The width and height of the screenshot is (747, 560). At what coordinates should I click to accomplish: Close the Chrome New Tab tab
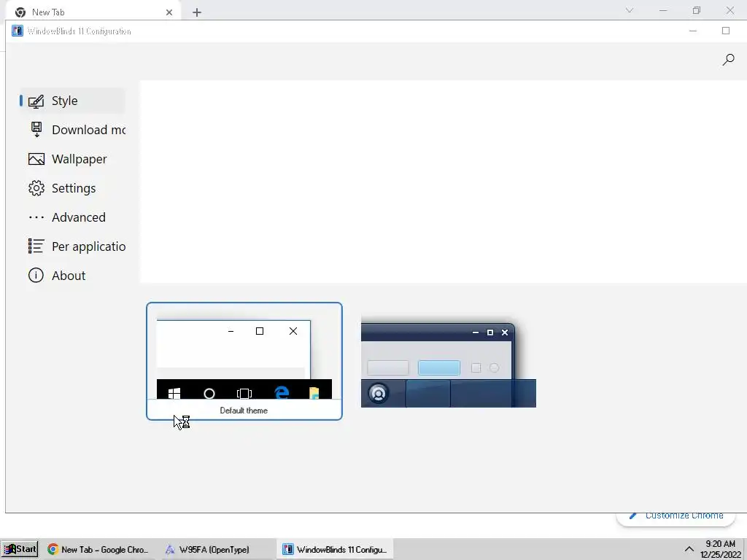click(169, 12)
